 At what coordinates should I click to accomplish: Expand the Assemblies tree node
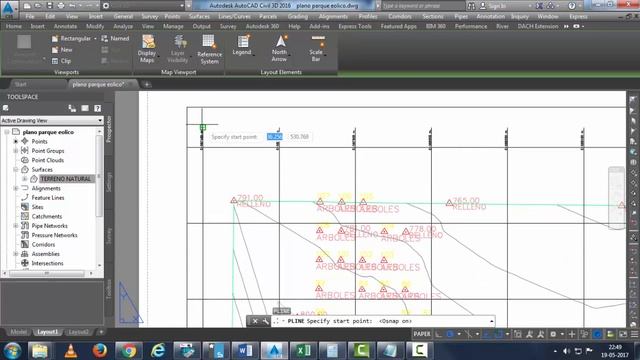(x=16, y=254)
